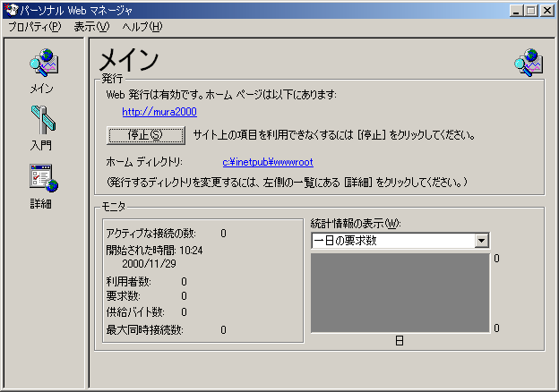Click the 日 axis label below graph
The image size is (559, 392).
pyautogui.click(x=400, y=341)
